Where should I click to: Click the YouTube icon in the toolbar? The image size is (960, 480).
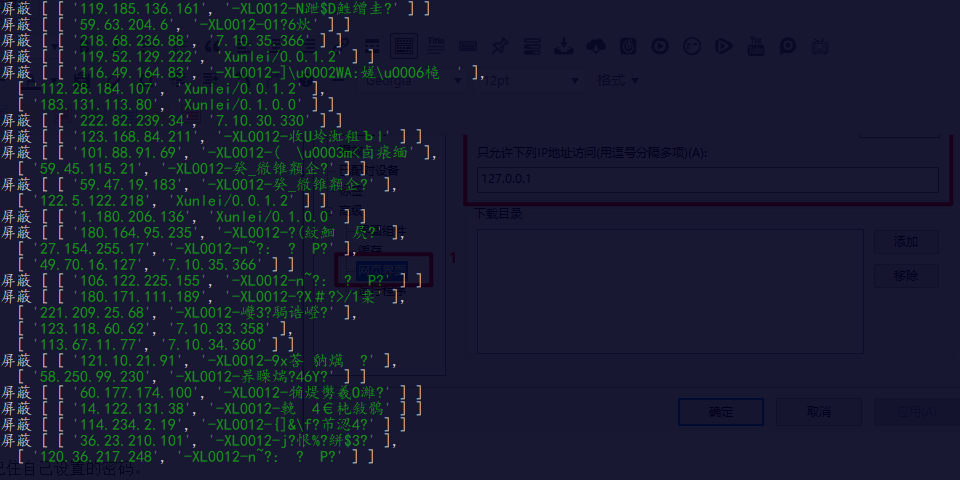[756, 46]
